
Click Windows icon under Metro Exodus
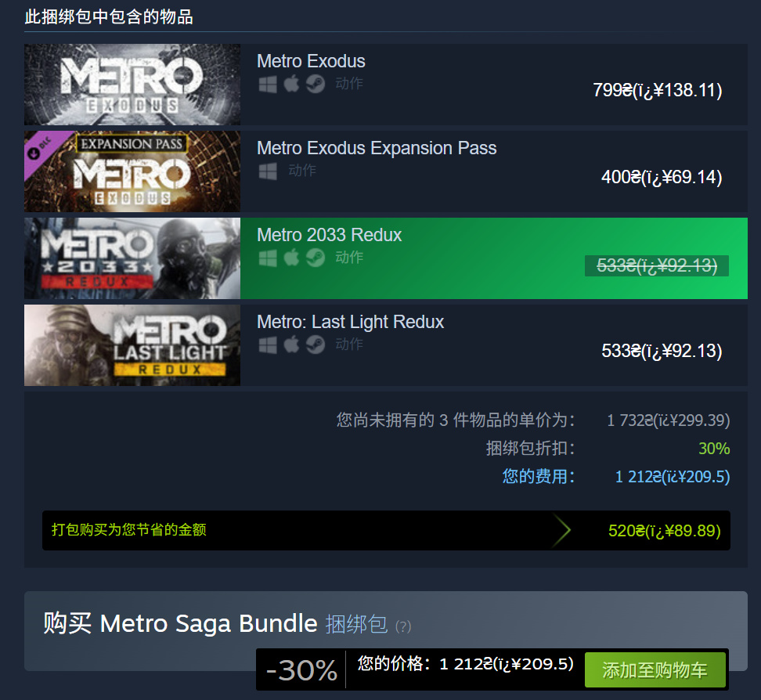tap(268, 84)
